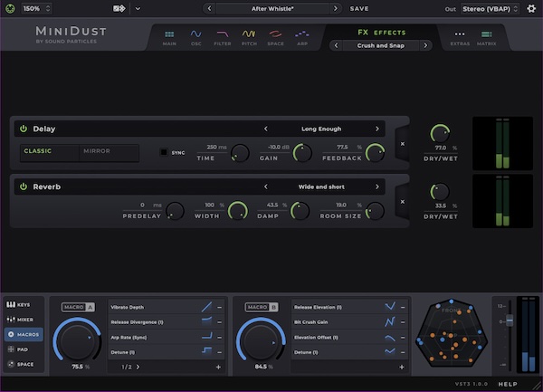Go to previous preset before After Whistle
The width and height of the screenshot is (543, 392).
click(209, 9)
